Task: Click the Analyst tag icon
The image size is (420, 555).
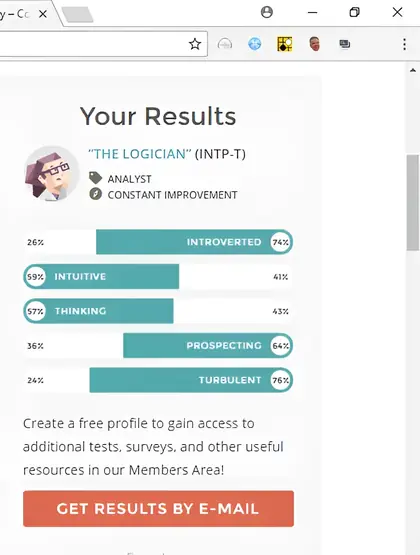Action: pyautogui.click(x=95, y=178)
